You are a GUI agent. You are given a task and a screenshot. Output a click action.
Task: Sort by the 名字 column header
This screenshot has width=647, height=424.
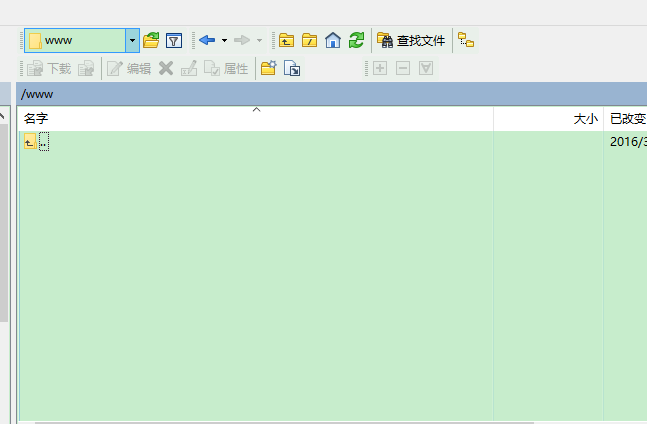tap(36, 118)
